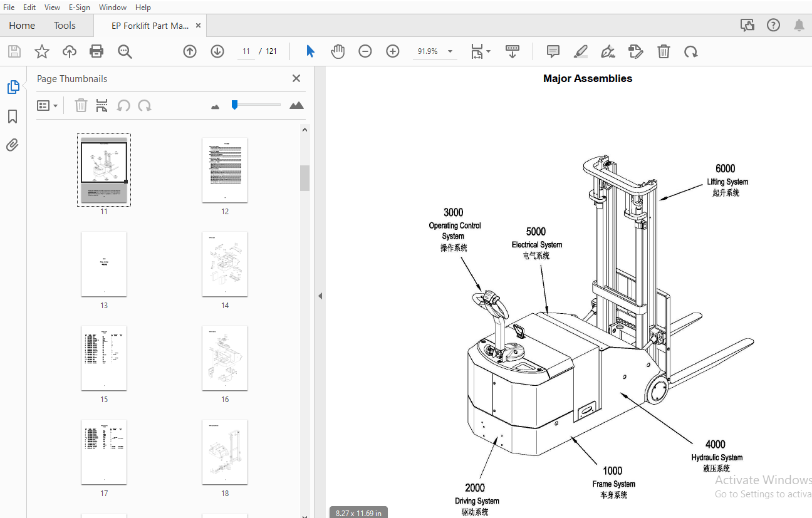Select page 14 thumbnail
812x518 pixels.
tap(225, 264)
